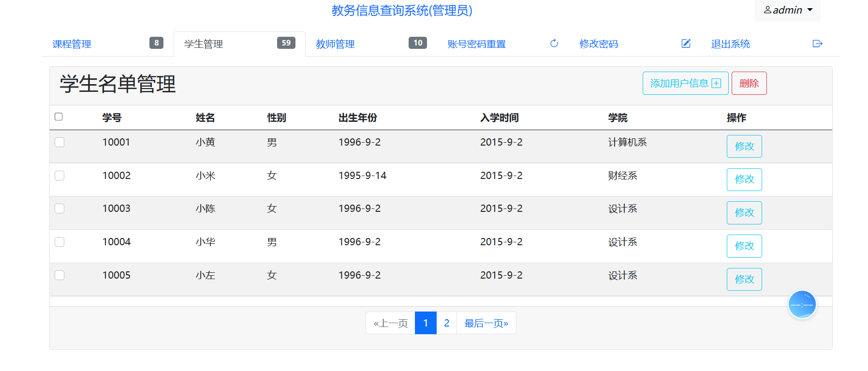
Task: Switch to the 课程管理 tab
Action: point(72,44)
